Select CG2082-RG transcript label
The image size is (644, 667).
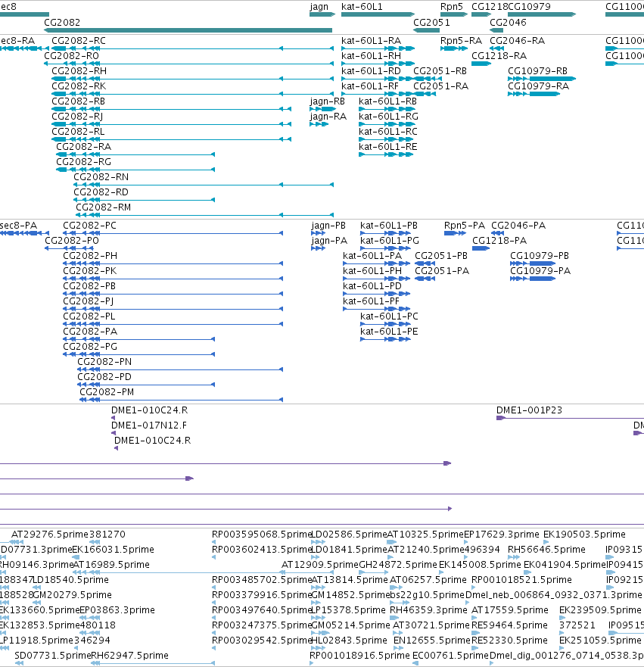pos(84,162)
